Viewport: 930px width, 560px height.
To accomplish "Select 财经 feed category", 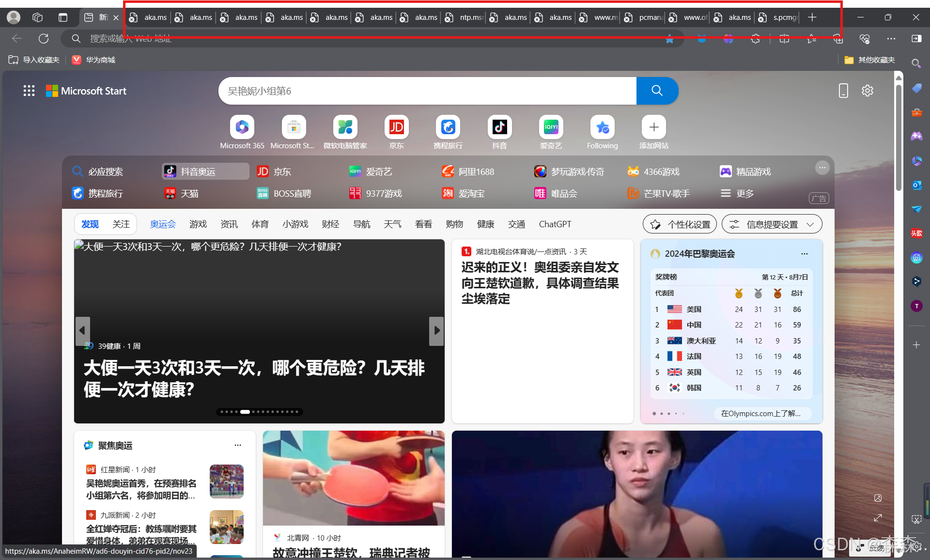I will point(330,224).
